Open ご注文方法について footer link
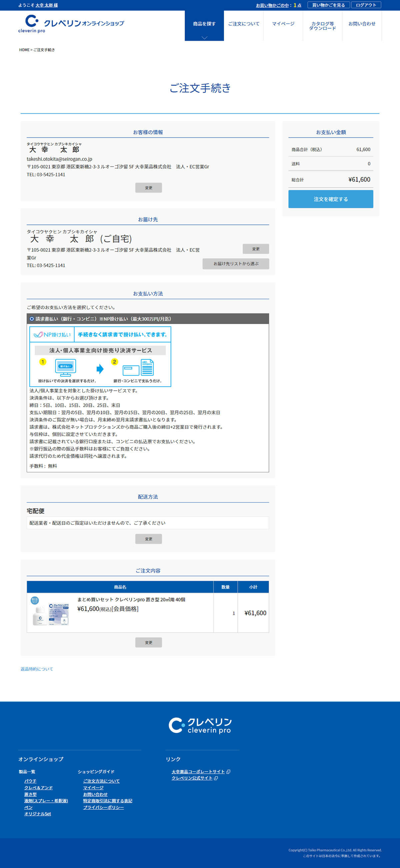400x868 pixels. (x=101, y=781)
